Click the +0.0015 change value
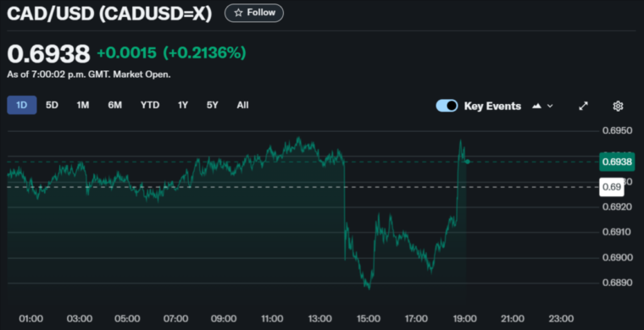 126,52
